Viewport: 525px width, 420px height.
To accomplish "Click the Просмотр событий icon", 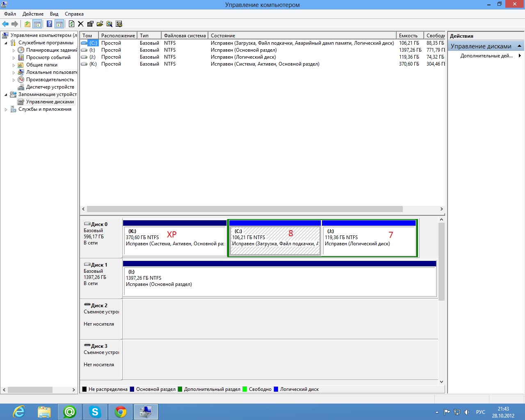I will pos(21,57).
